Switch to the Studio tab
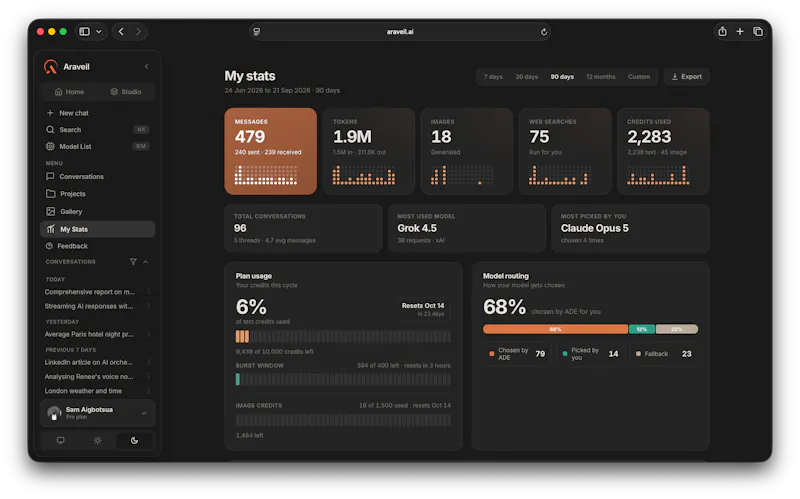The image size is (800, 499). tap(126, 92)
